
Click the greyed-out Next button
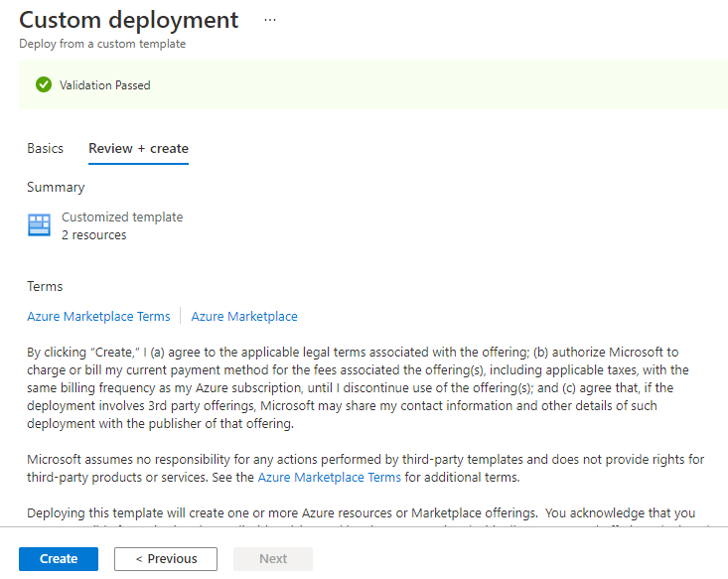(x=273, y=559)
